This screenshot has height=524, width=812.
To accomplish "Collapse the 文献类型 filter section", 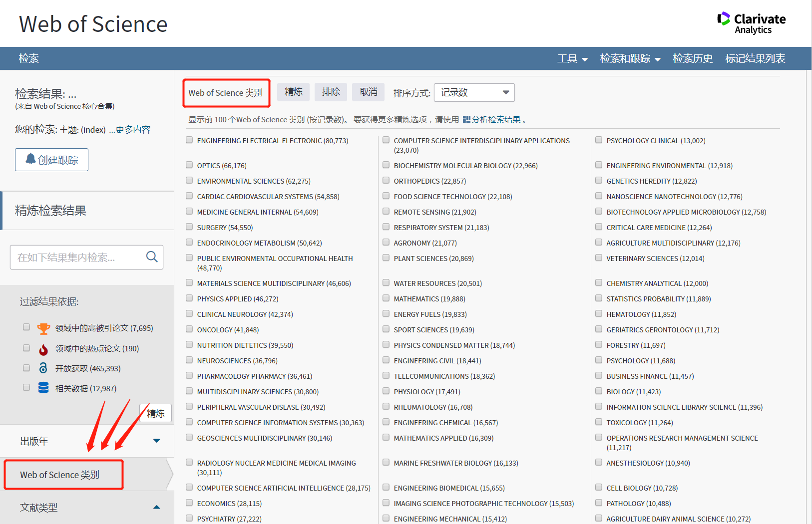I will tap(156, 507).
